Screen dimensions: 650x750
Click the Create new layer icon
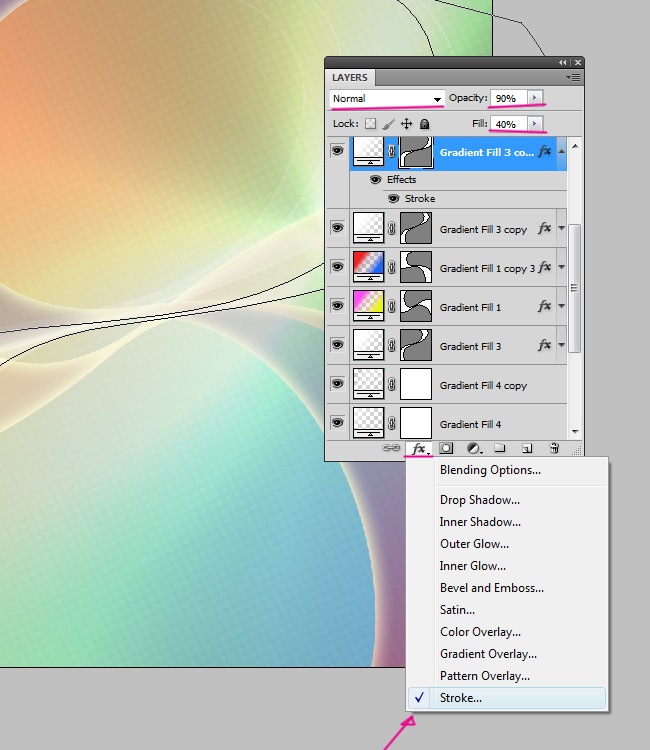pyautogui.click(x=527, y=449)
